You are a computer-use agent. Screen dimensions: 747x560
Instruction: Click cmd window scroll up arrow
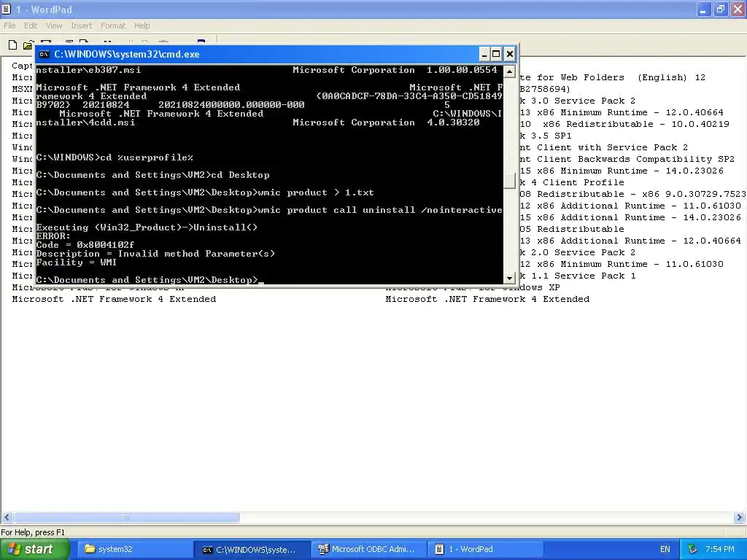pos(509,72)
